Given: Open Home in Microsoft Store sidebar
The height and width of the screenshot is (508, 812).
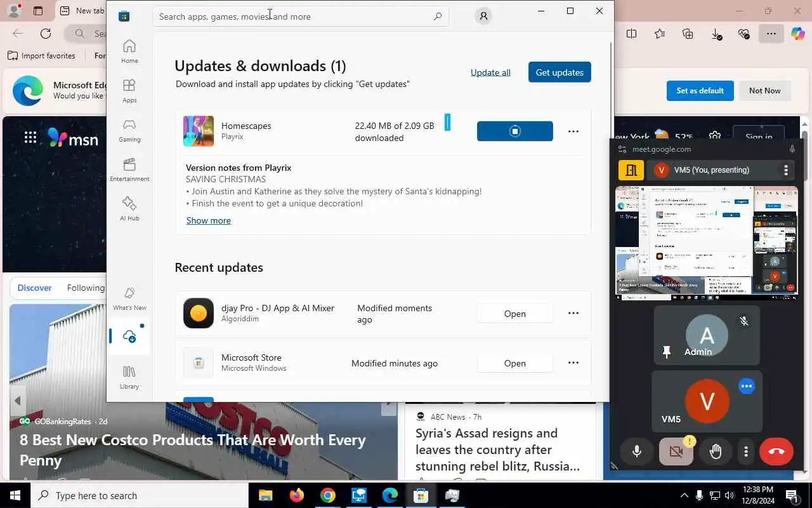Looking at the screenshot, I should [x=129, y=51].
